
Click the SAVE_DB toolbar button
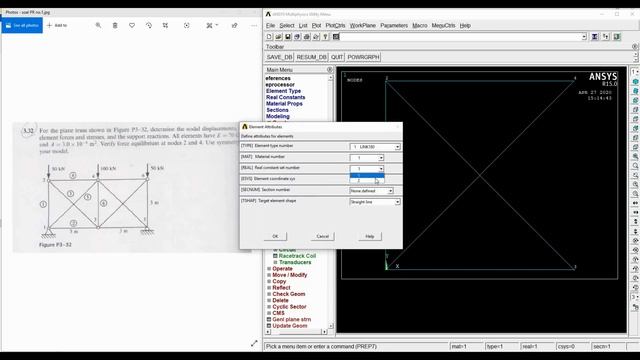pos(279,57)
